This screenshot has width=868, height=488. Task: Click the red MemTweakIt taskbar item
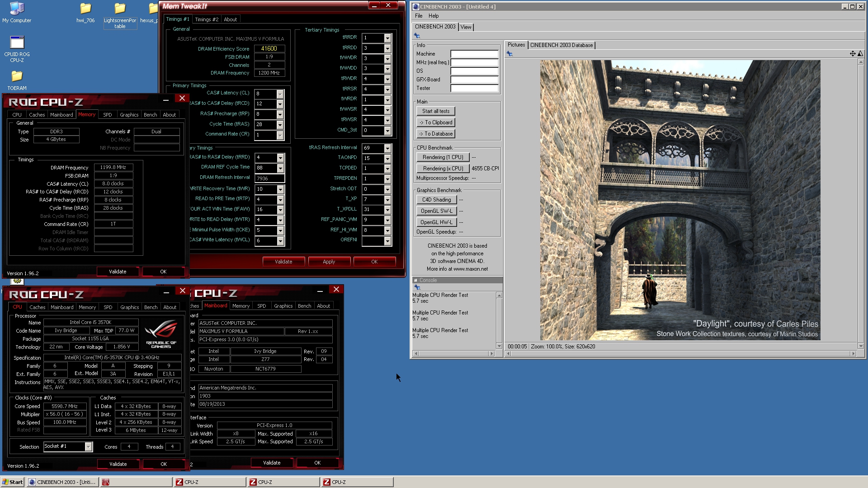point(136,482)
